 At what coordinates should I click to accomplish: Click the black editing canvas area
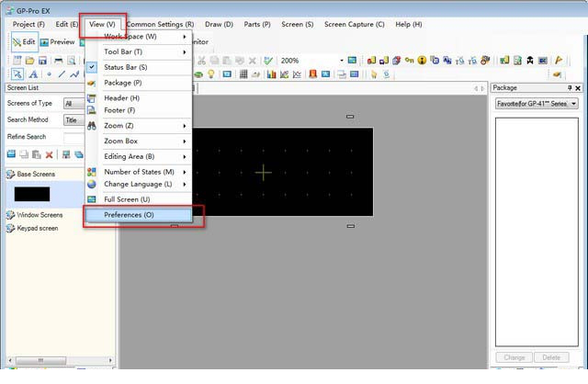(x=283, y=172)
